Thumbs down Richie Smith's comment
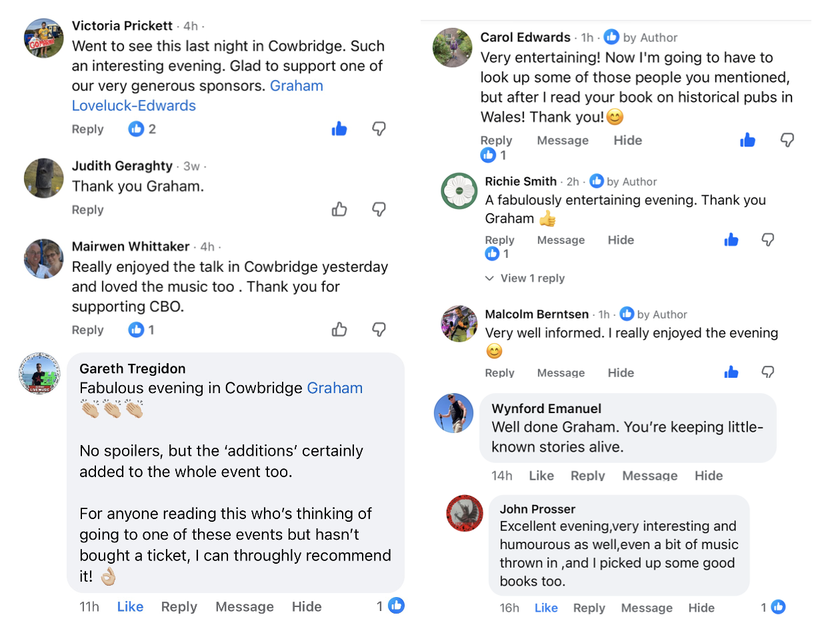Image resolution: width=840 pixels, height=625 pixels. [768, 239]
